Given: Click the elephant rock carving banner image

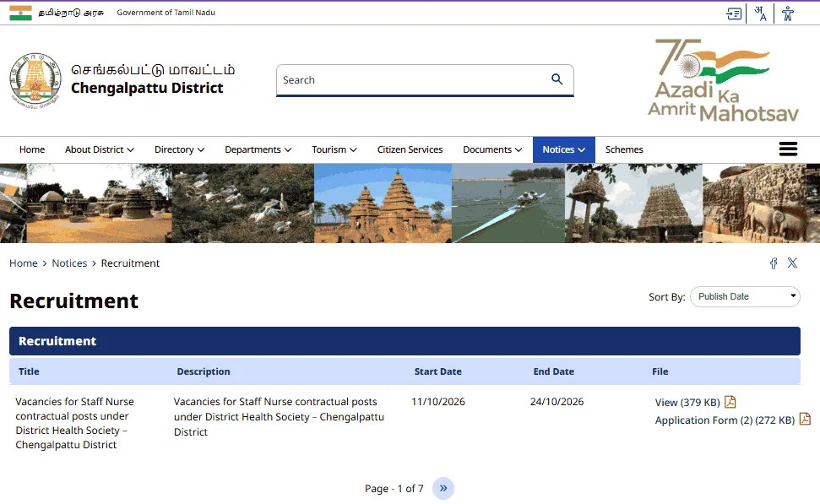Looking at the screenshot, I should coord(755,203).
